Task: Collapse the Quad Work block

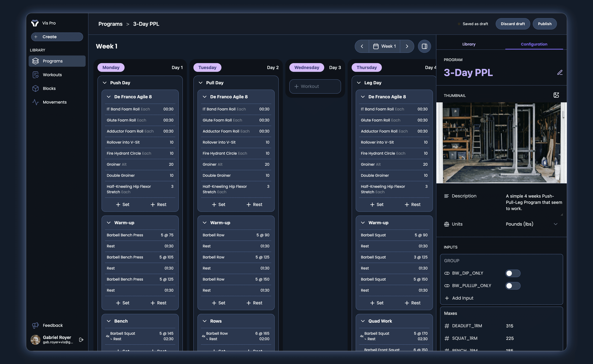Action: tap(363, 321)
